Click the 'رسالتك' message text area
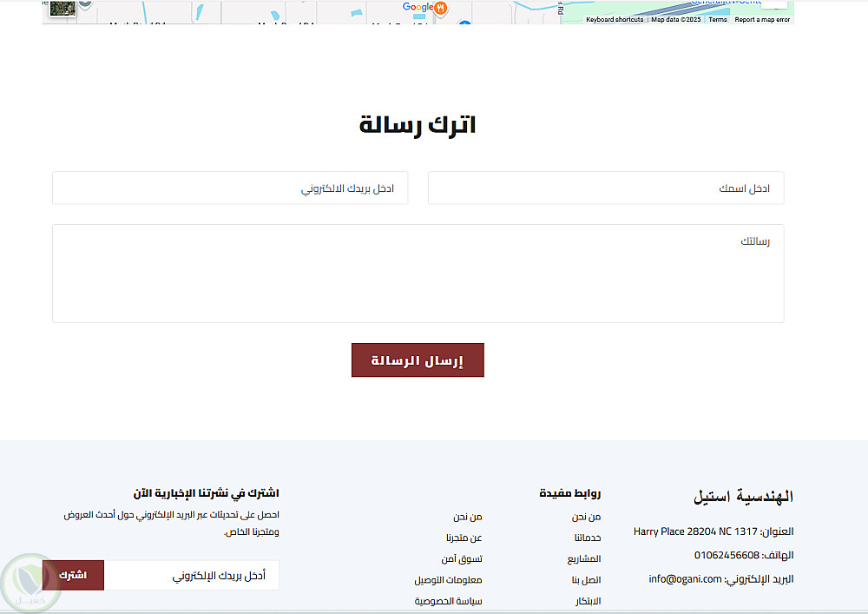This screenshot has width=868, height=614. point(418,274)
